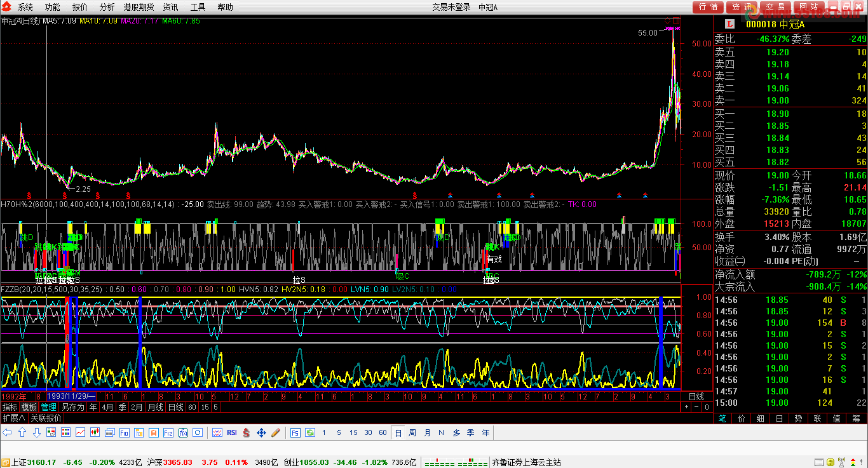Select the blue four-arrow move tool

(261, 432)
